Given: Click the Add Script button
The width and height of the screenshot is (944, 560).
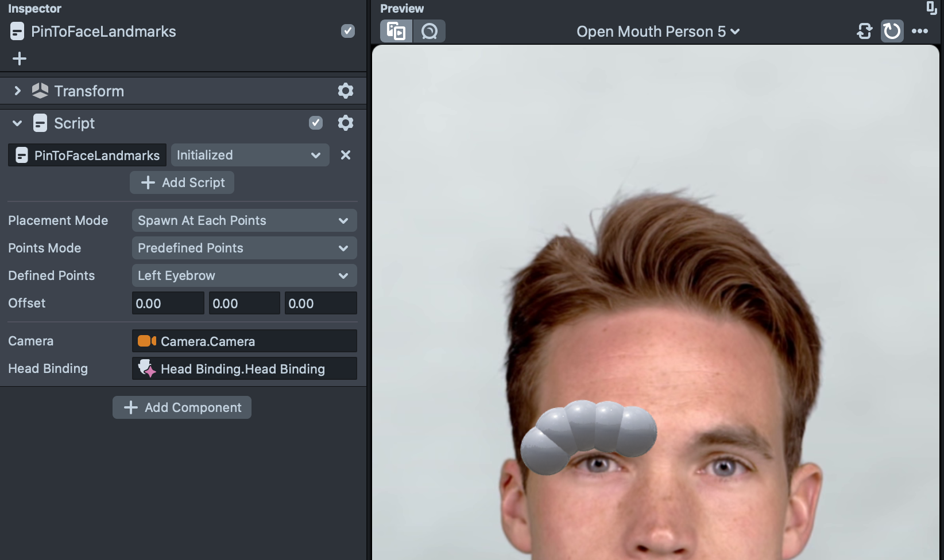Looking at the screenshot, I should (x=182, y=182).
